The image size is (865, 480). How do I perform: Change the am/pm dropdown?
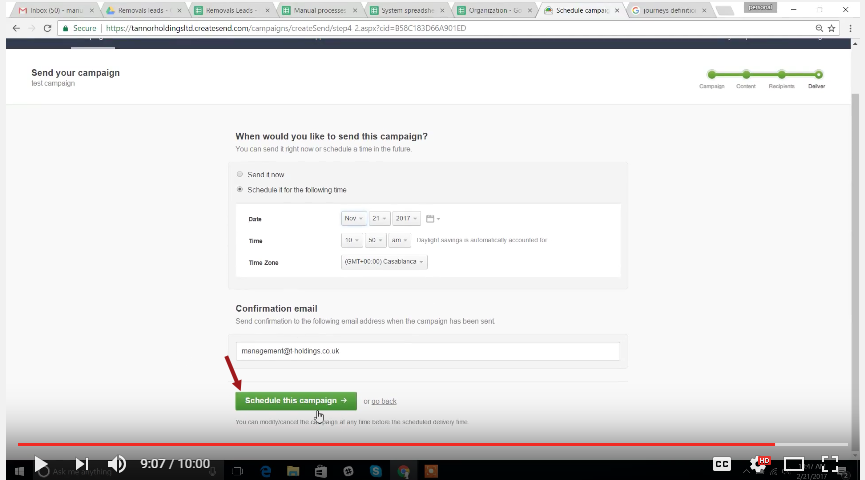pos(397,240)
